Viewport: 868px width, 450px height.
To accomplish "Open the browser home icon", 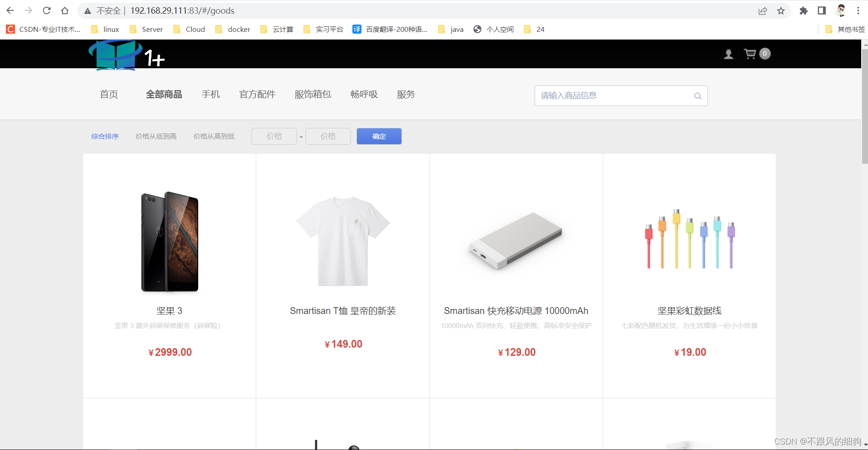I will point(65,10).
